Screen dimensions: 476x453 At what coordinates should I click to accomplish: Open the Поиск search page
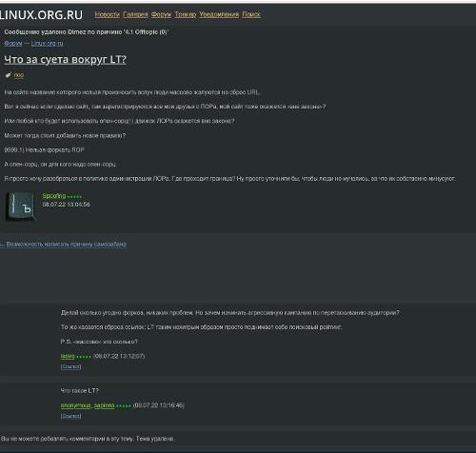251,14
